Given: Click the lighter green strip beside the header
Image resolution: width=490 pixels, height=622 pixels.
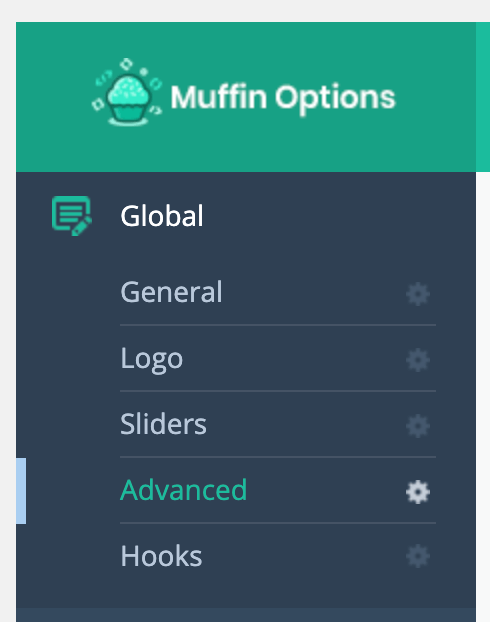Looking at the screenshot, I should click(483, 97).
